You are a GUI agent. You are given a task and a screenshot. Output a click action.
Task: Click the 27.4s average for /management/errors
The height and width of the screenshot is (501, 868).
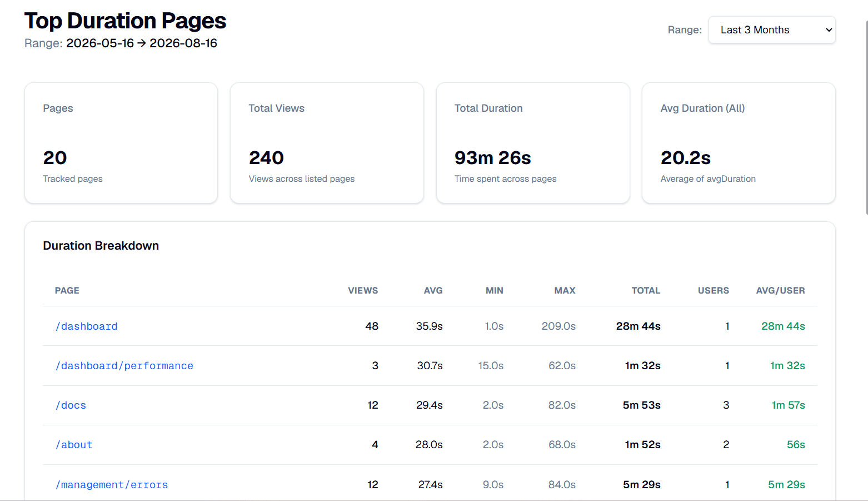point(431,485)
